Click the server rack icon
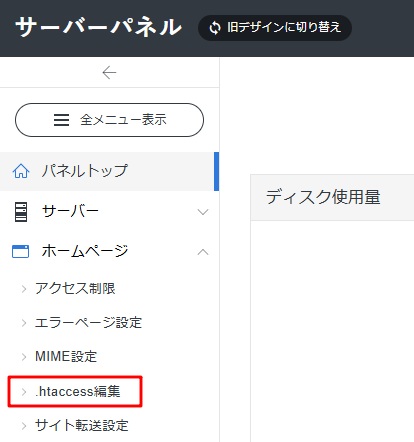 (x=21, y=212)
